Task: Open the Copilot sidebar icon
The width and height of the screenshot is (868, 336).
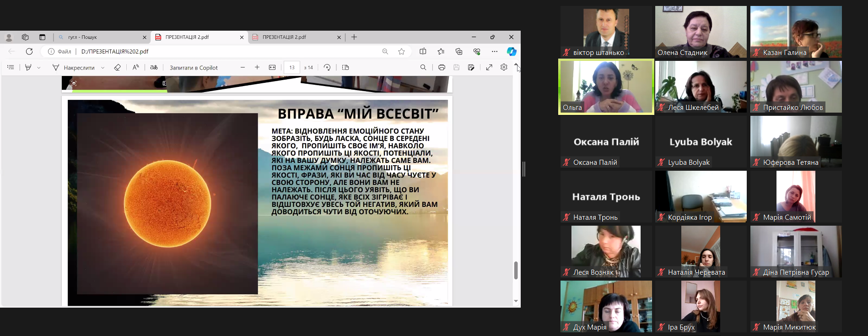Action: pos(512,51)
